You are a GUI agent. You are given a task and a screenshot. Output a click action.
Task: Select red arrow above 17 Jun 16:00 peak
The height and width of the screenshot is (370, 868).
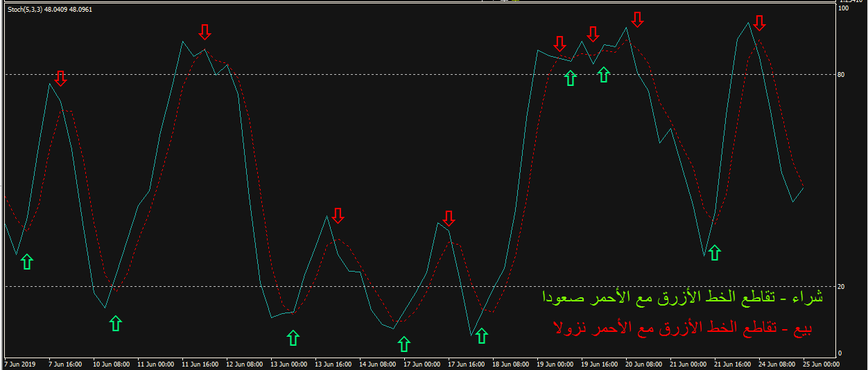click(x=449, y=218)
